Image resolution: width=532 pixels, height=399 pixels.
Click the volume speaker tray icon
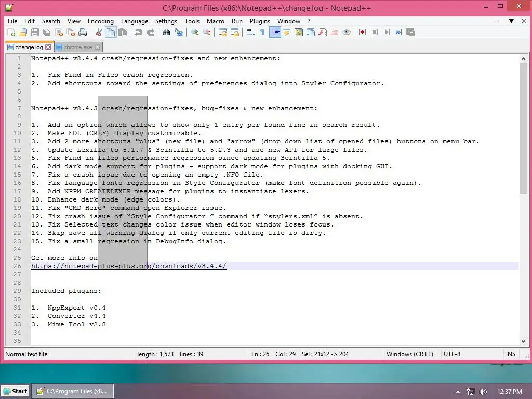483,392
